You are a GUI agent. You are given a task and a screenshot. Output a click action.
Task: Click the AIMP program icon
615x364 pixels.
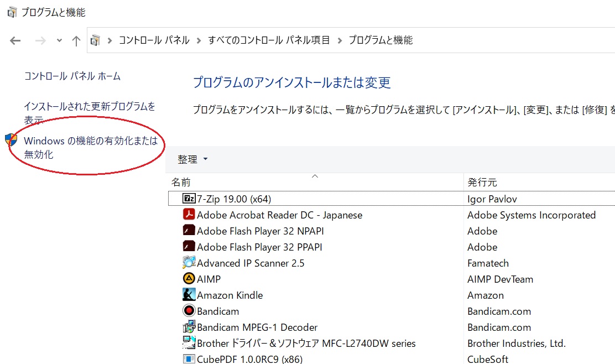tap(189, 278)
